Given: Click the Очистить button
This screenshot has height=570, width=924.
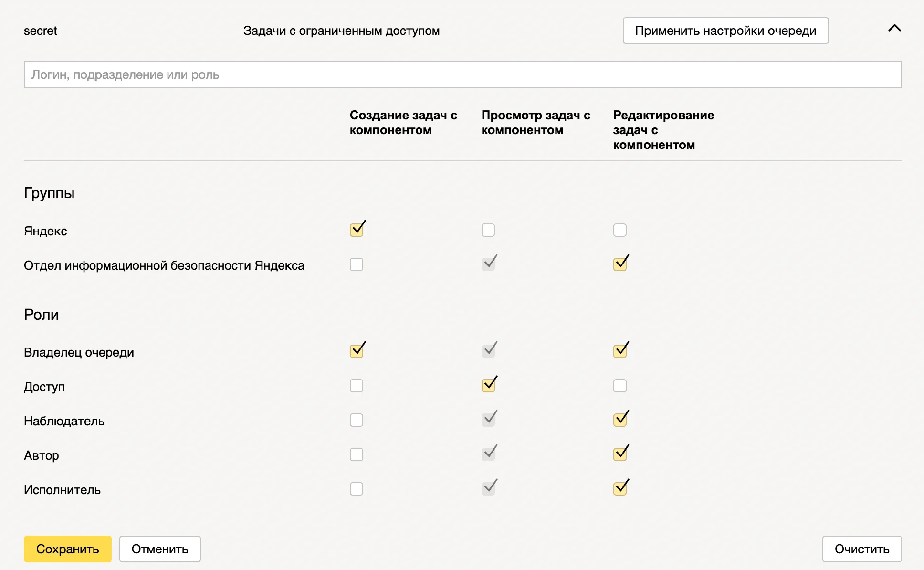Looking at the screenshot, I should [861, 549].
